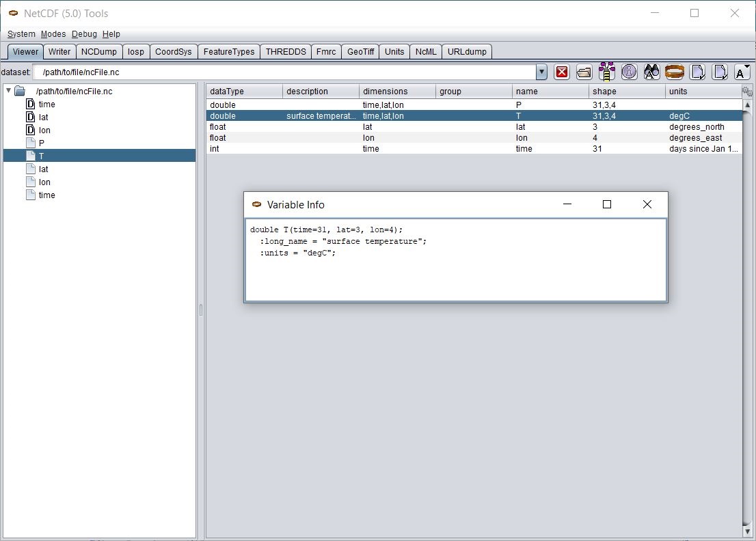Click the red X close dataset icon
Screen dimensions: 756x541
(562, 72)
